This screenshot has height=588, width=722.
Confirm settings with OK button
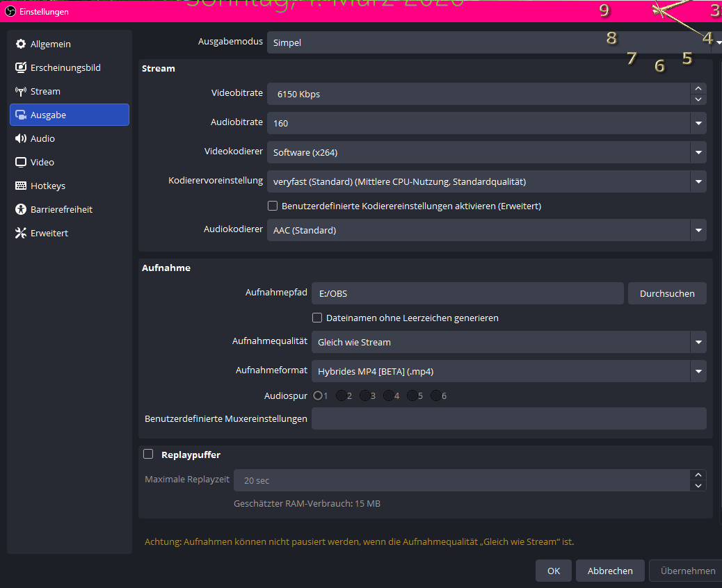[x=554, y=571]
